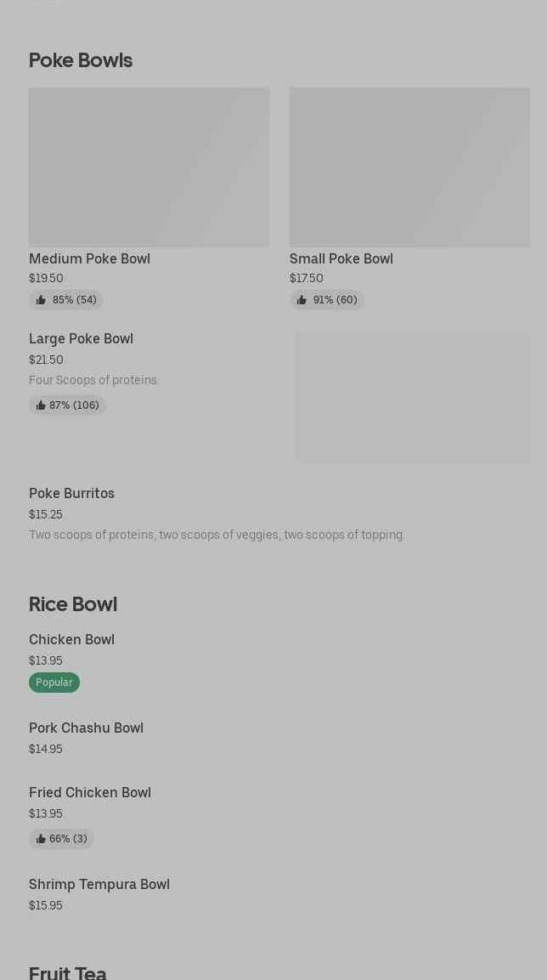This screenshot has height=980, width=547.
Task: Click thumbs-up icon on Small Poke Bowl
Action: pos(302,300)
